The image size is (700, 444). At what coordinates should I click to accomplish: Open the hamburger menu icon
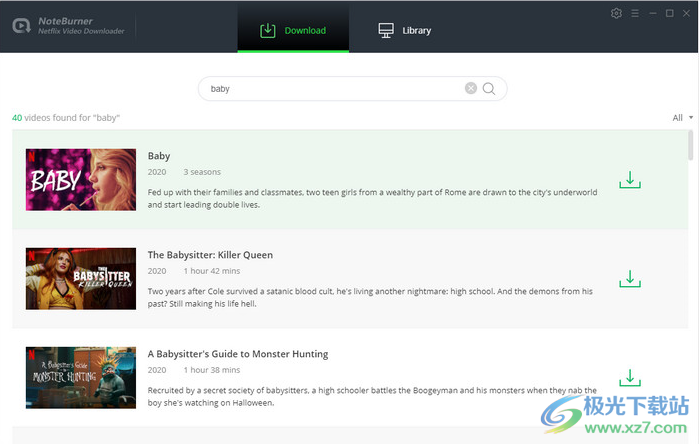pos(635,14)
